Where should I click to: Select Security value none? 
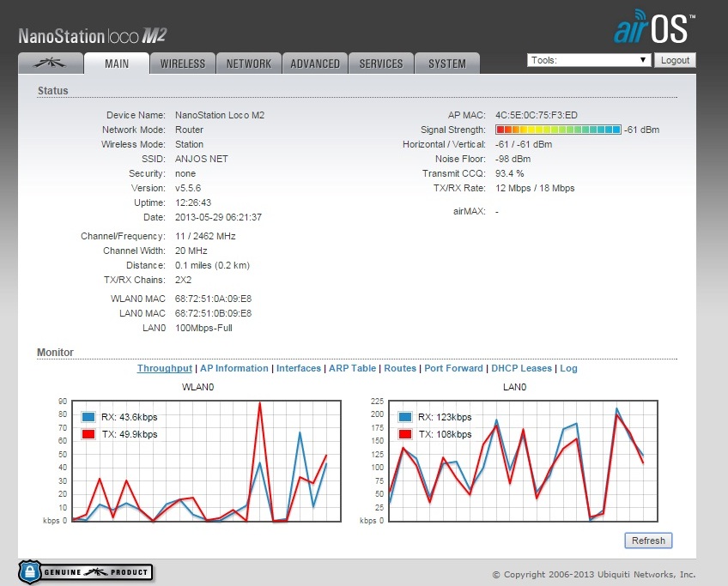point(185,173)
